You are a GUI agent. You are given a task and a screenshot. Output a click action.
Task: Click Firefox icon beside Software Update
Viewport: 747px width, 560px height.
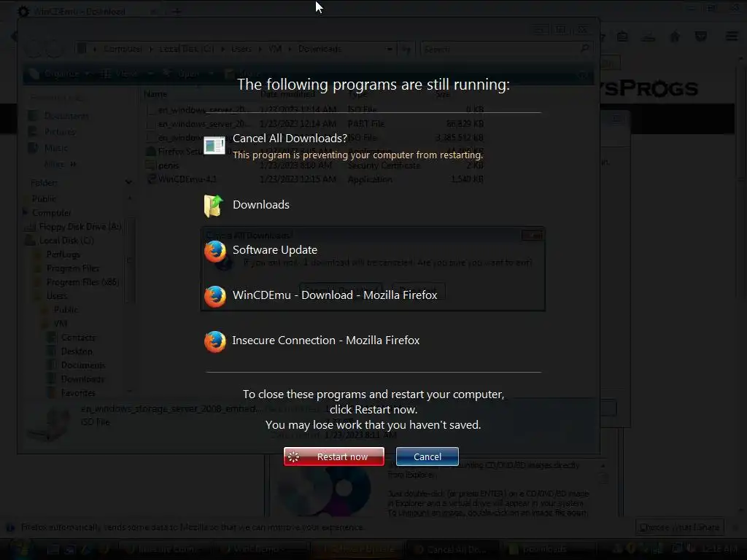215,251
